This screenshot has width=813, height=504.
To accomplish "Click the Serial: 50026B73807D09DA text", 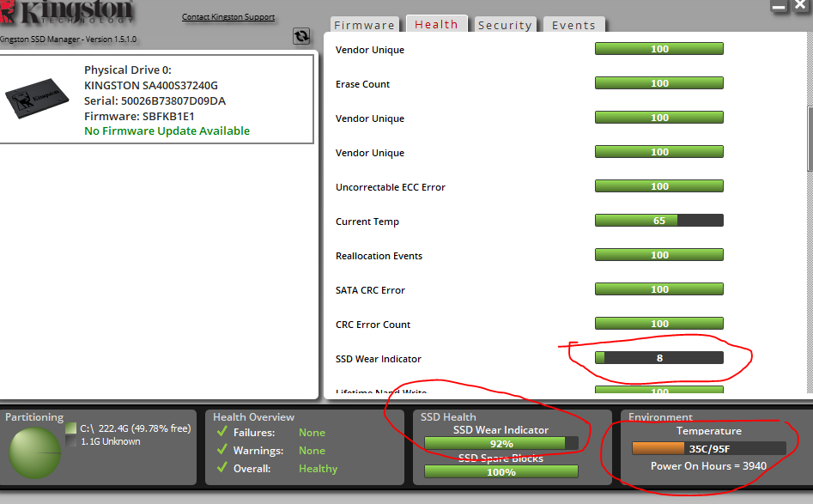I will click(x=155, y=101).
